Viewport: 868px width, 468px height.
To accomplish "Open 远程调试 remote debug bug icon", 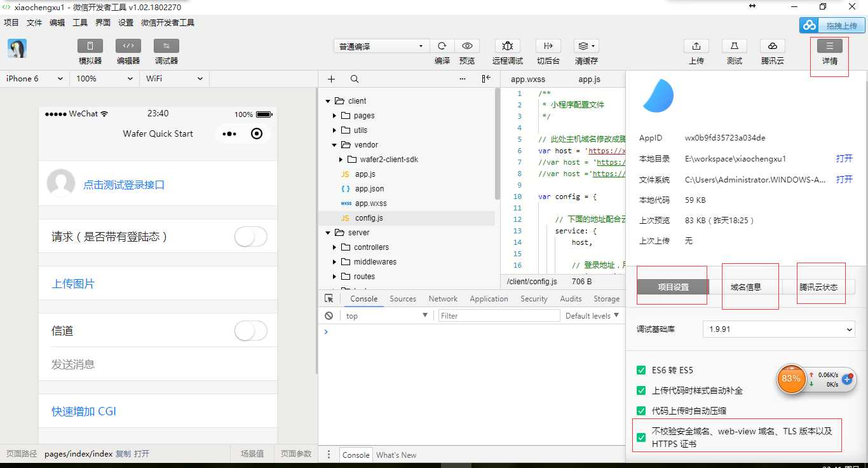I will (507, 46).
